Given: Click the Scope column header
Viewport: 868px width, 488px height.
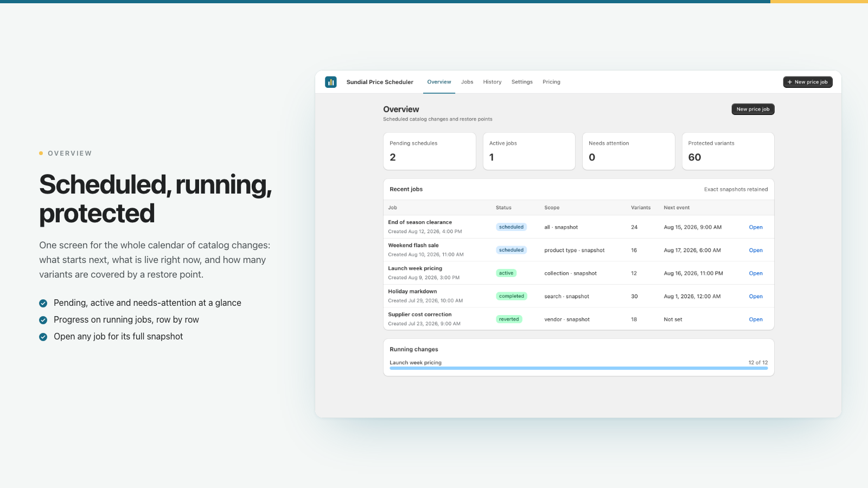Looking at the screenshot, I should [552, 208].
